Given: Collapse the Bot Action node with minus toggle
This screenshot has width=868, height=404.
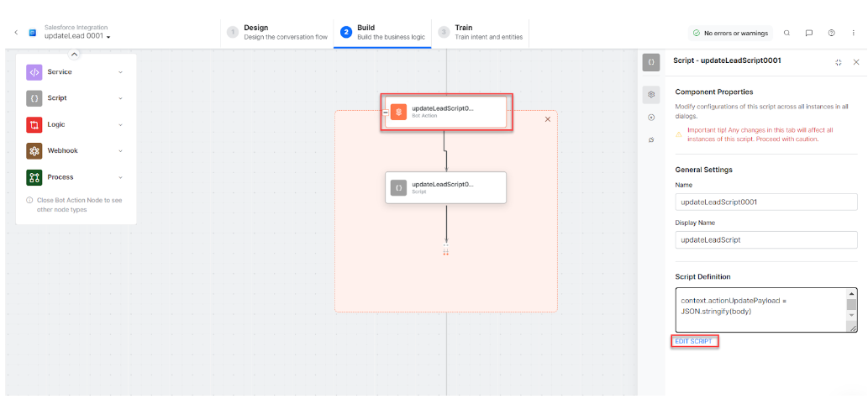Looking at the screenshot, I should pyautogui.click(x=386, y=113).
